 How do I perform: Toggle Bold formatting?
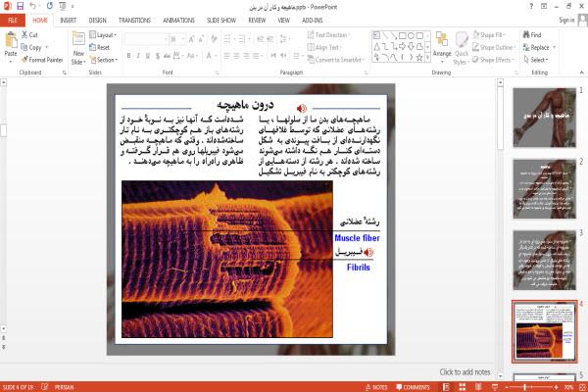(128, 56)
